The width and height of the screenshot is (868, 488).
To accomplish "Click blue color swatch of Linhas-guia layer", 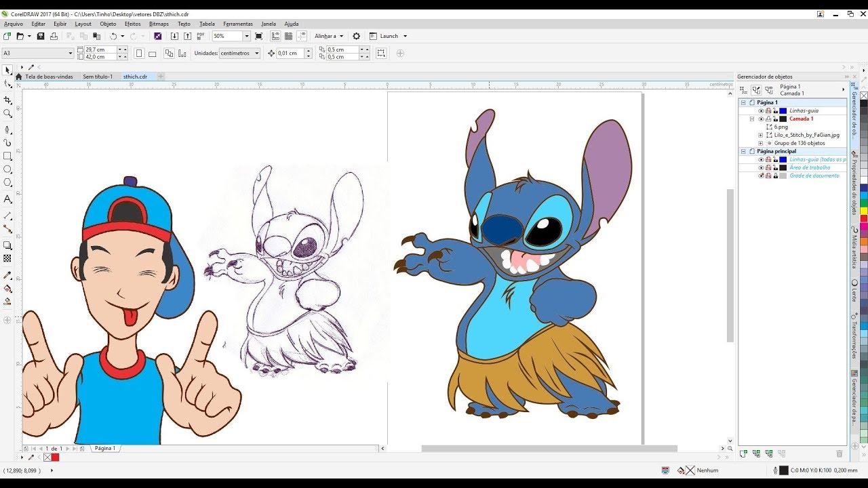I will pyautogui.click(x=783, y=110).
